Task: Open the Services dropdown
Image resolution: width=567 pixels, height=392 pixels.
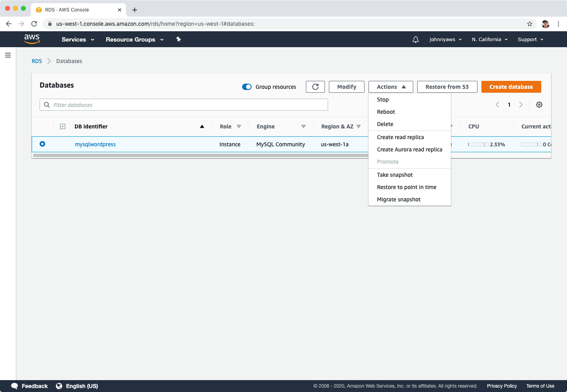Action: tap(78, 40)
